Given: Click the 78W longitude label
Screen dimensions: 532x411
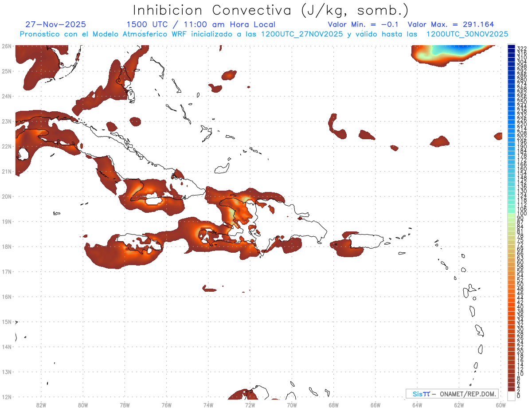Looking at the screenshot, I should [125, 404].
